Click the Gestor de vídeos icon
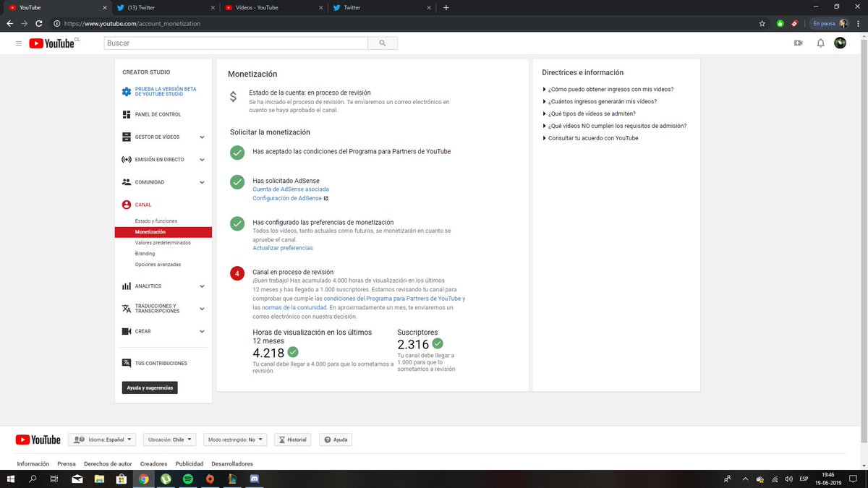Screen dimensions: 868x488 [127, 137]
